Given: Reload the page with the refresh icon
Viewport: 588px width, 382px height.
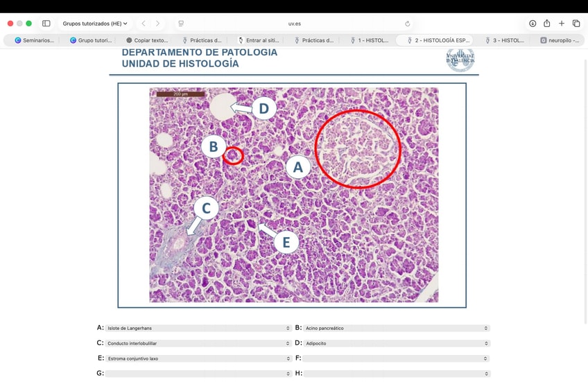Looking at the screenshot, I should (x=407, y=24).
